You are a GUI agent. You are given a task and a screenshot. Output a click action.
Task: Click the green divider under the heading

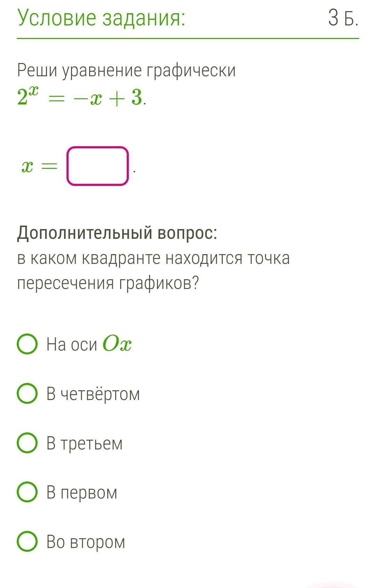coord(188,38)
